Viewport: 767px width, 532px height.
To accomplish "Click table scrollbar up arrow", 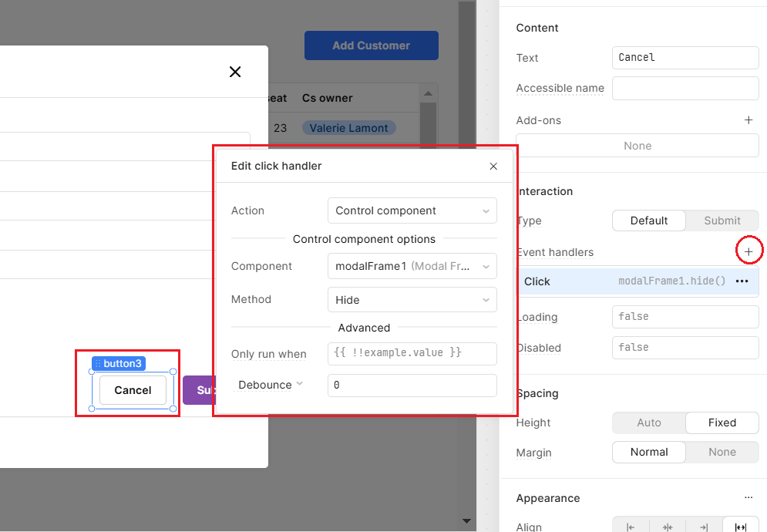I will tap(428, 93).
